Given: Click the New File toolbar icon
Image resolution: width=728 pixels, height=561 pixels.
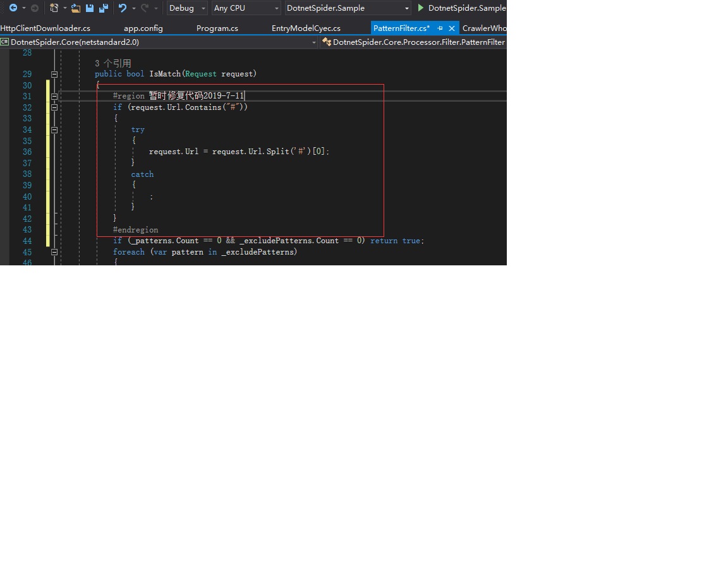Looking at the screenshot, I should 54,8.
